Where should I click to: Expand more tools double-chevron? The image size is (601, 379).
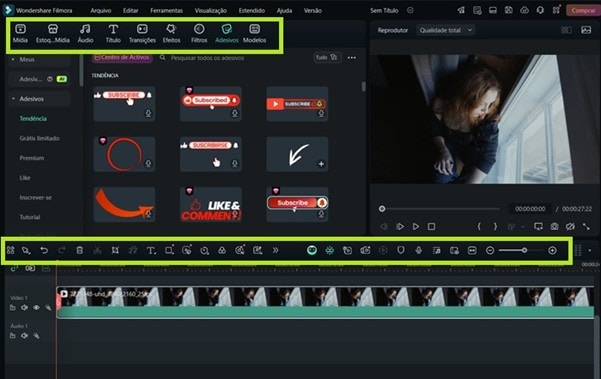pyautogui.click(x=275, y=250)
